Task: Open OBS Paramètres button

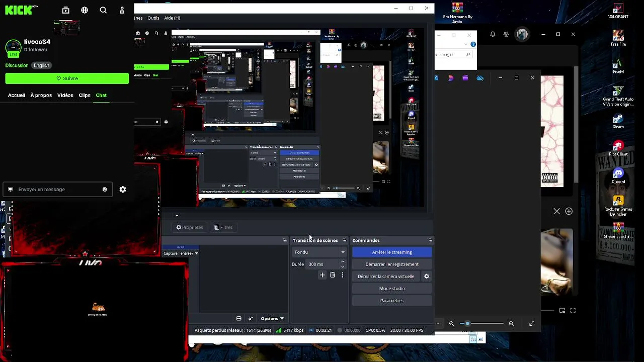Action: [392, 301]
